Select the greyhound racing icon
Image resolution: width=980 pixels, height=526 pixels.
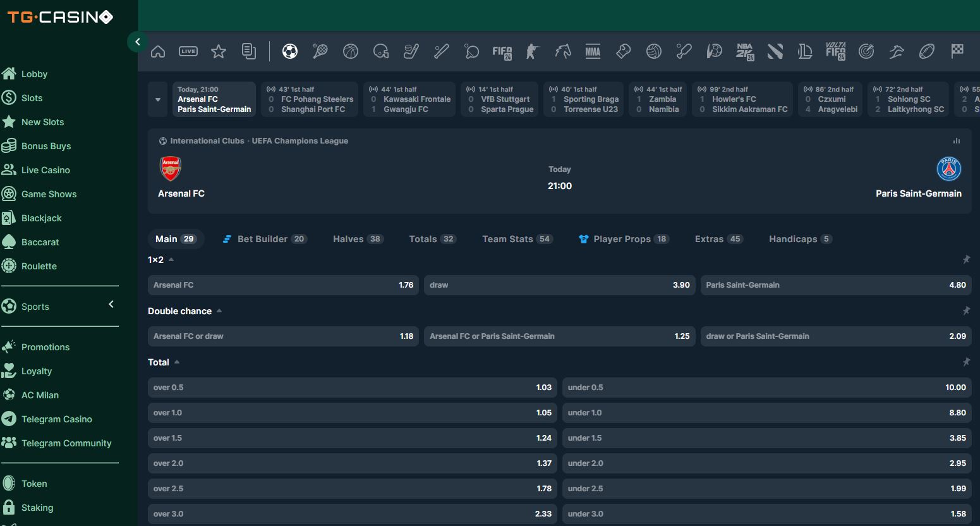897,51
